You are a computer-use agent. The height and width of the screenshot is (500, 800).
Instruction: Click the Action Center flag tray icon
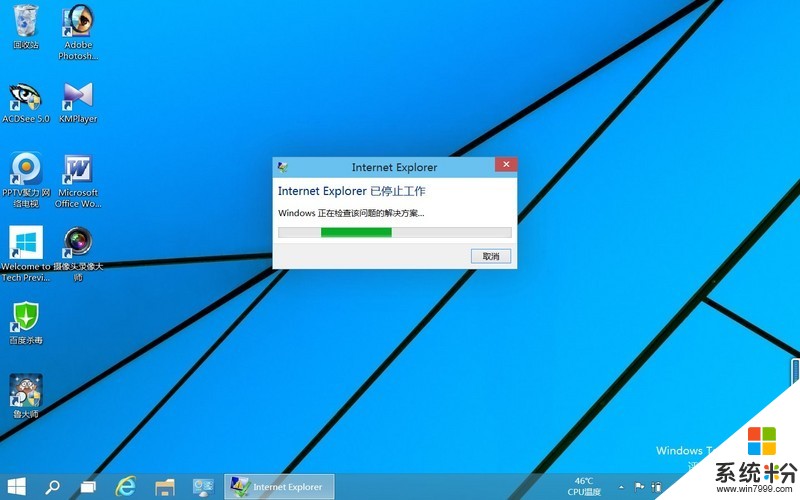(639, 487)
